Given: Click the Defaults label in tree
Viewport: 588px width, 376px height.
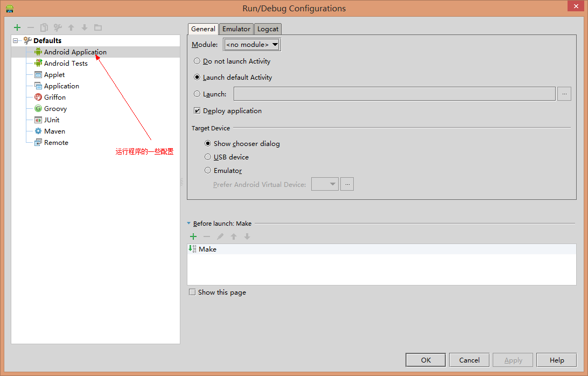Looking at the screenshot, I should click(47, 40).
